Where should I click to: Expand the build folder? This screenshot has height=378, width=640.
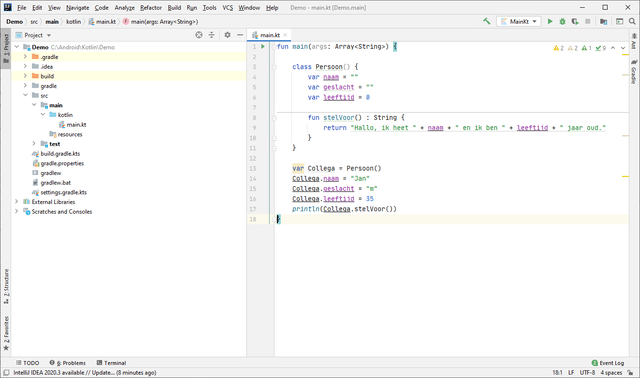25,76
